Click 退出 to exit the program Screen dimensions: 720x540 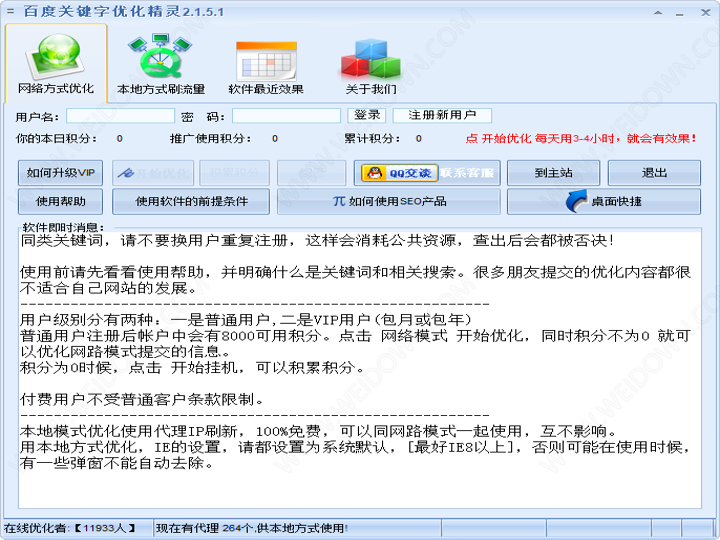pos(654,173)
